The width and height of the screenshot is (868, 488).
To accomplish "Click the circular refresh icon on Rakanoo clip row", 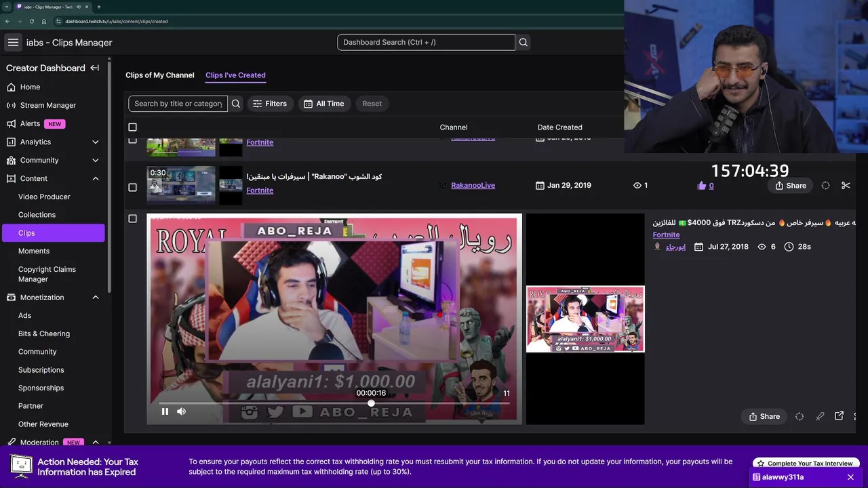I will (x=825, y=186).
